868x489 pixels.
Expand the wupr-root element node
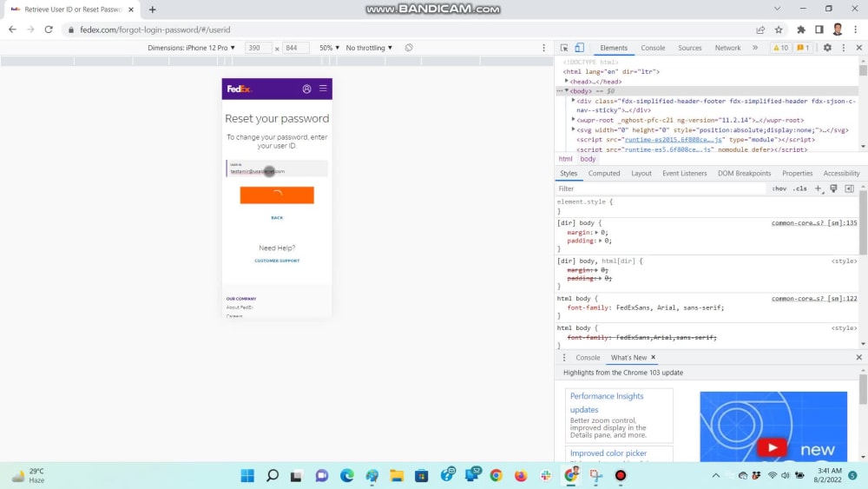click(573, 120)
